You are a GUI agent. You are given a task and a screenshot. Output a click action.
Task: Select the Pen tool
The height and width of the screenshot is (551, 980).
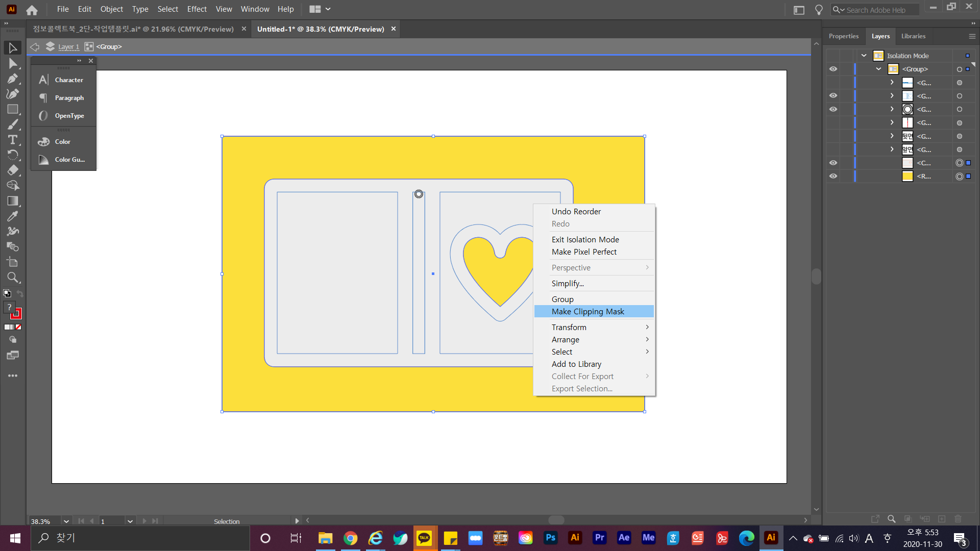(13, 79)
